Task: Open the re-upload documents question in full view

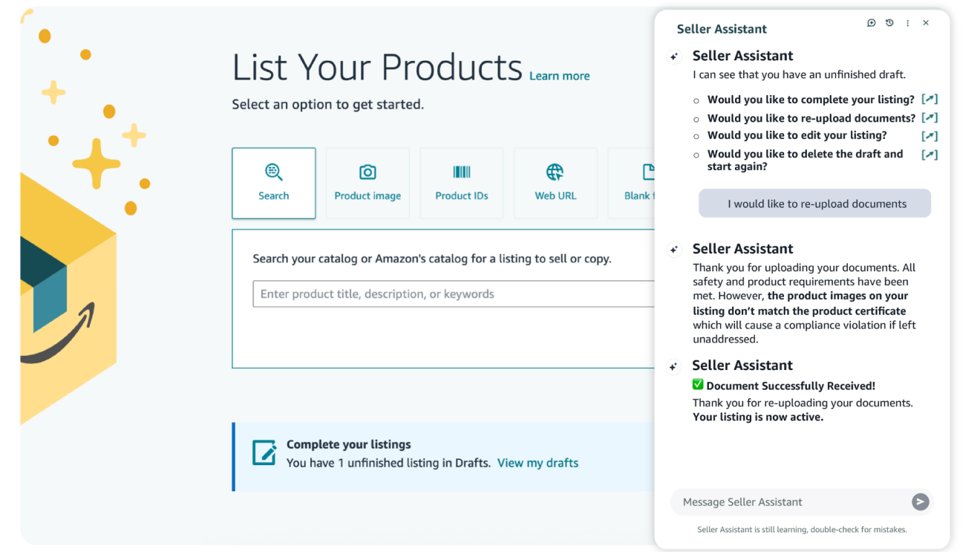Action: point(930,117)
